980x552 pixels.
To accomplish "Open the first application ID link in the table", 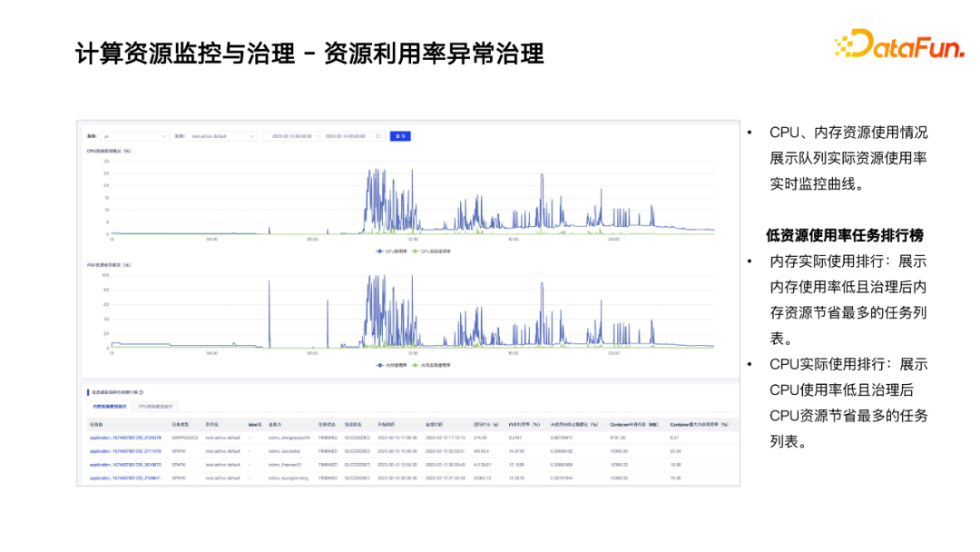I will point(125,436).
